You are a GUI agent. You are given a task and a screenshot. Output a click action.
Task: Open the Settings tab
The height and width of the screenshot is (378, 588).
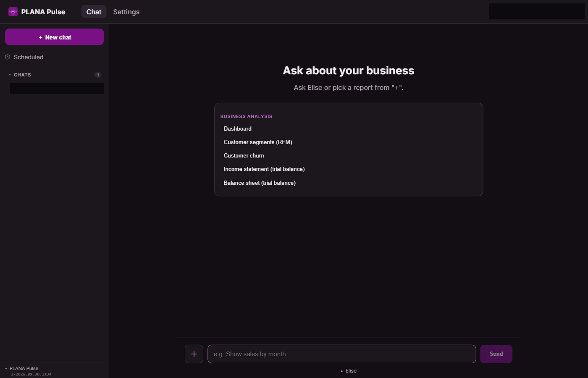pos(126,12)
